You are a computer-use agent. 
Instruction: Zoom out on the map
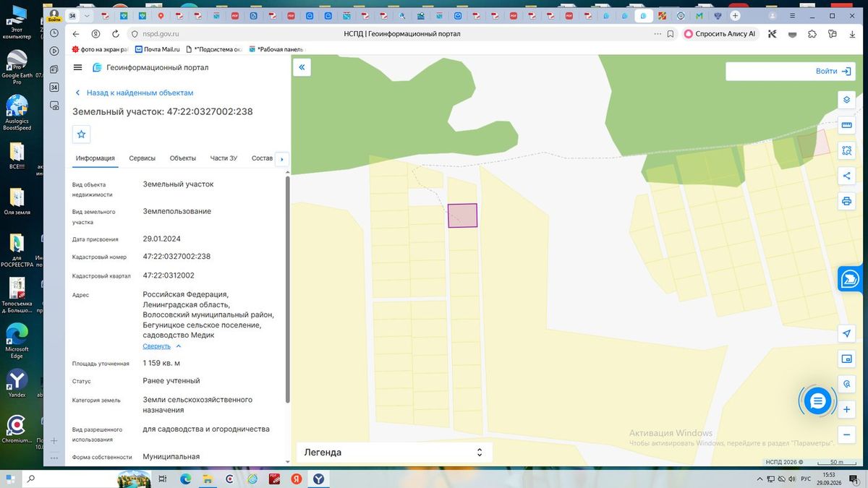click(x=846, y=435)
